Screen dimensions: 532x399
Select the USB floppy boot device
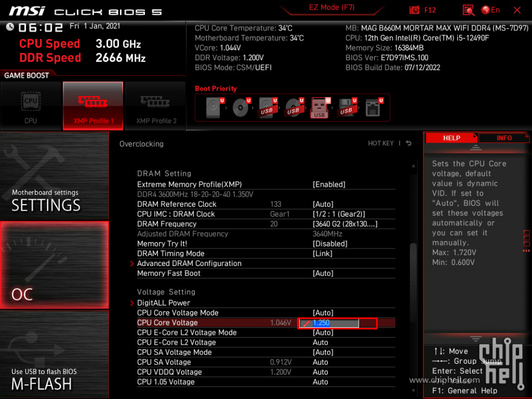point(347,107)
